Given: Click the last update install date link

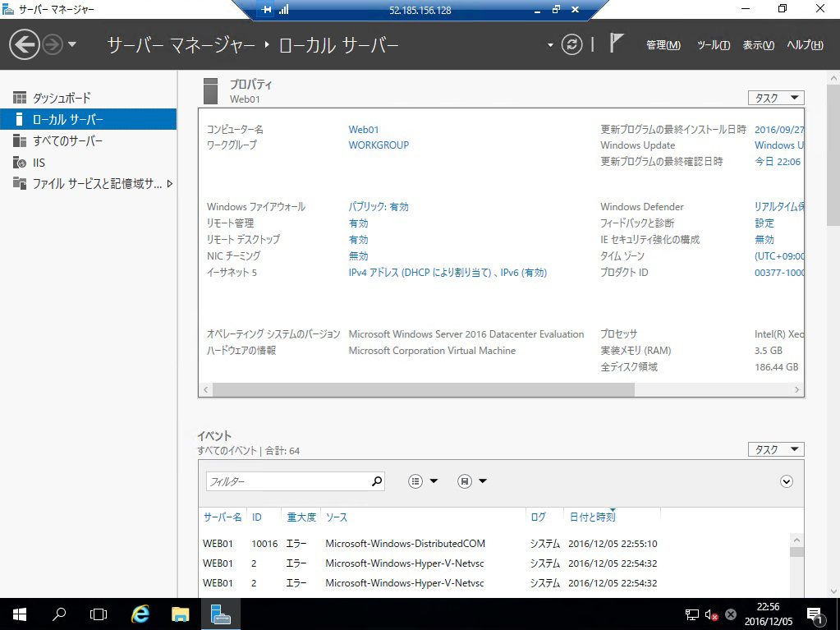Looking at the screenshot, I should point(779,129).
